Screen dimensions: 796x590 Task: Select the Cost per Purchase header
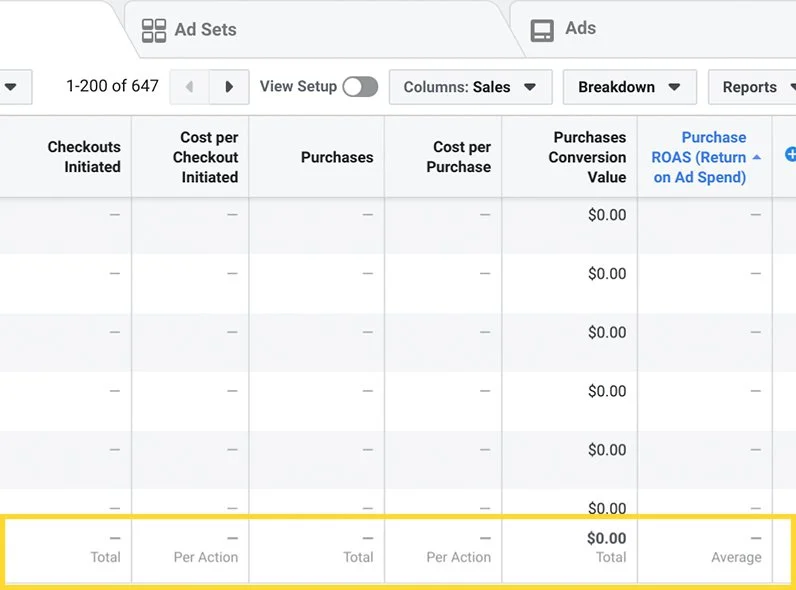coord(459,157)
